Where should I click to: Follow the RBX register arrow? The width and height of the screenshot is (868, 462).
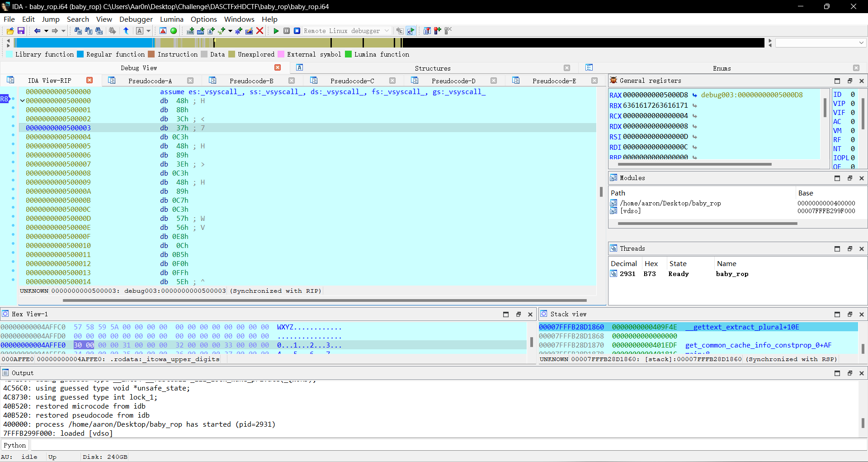[x=694, y=105]
